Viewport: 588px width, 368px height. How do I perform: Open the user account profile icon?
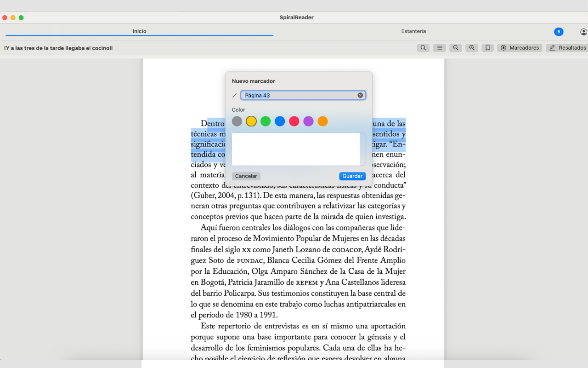(583, 32)
